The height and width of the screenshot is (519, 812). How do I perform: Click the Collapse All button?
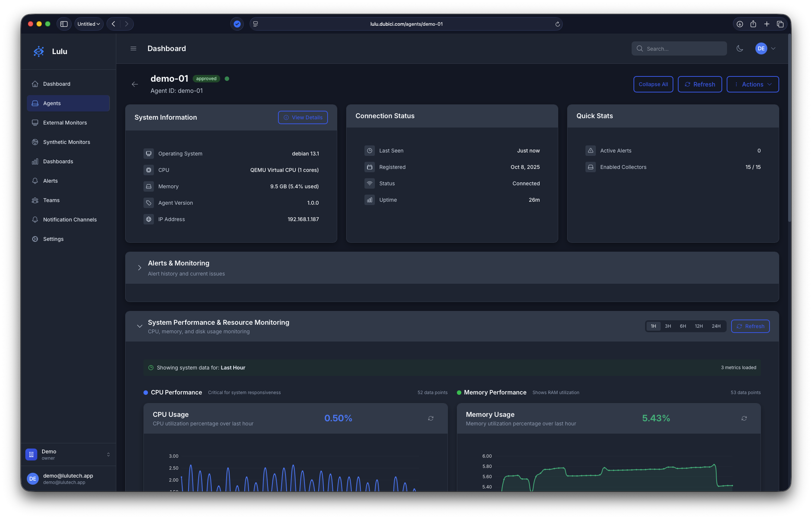(x=653, y=84)
